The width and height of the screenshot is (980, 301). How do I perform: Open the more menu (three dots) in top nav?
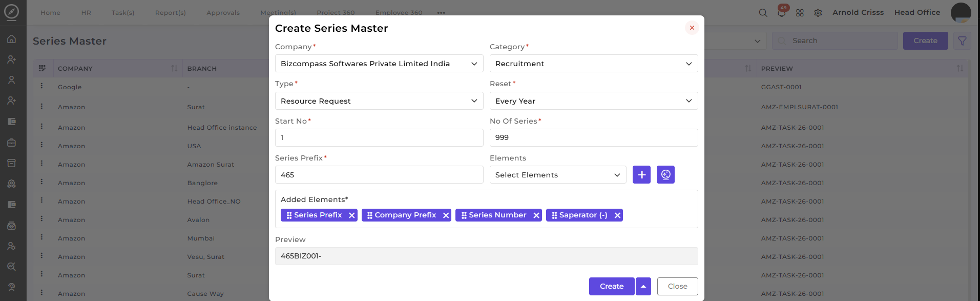tap(441, 13)
